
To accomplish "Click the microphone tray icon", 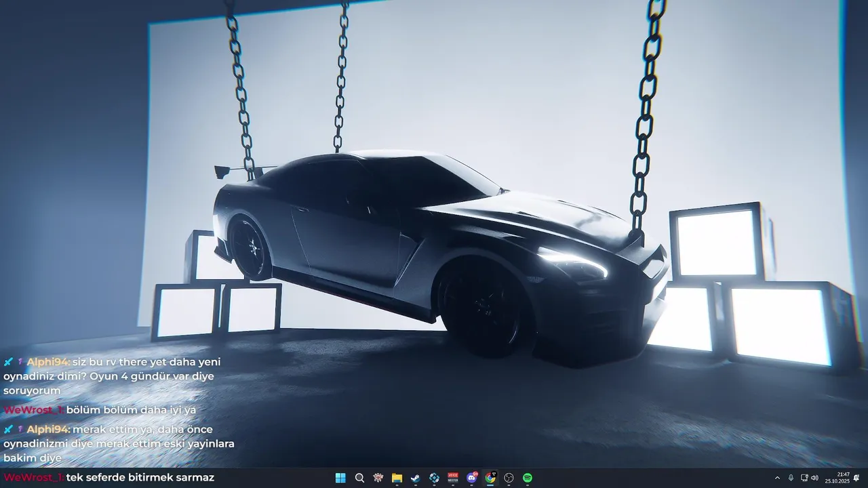I will [791, 478].
